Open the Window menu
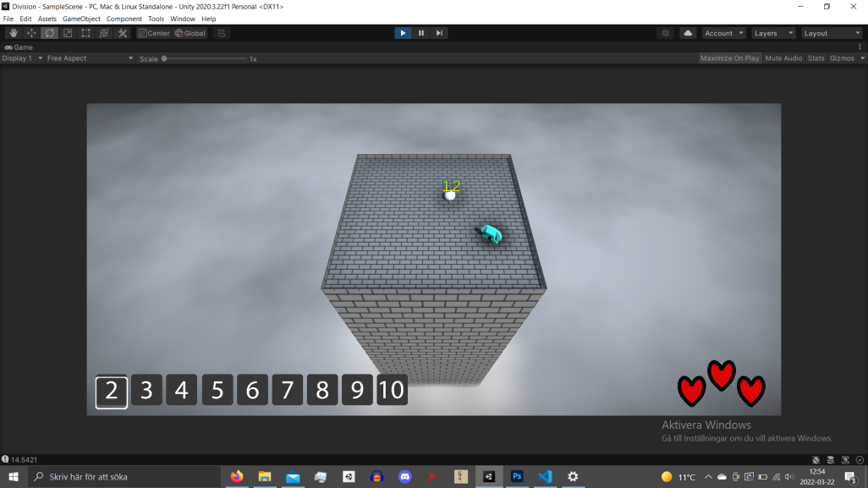The image size is (868, 488). click(x=183, y=19)
